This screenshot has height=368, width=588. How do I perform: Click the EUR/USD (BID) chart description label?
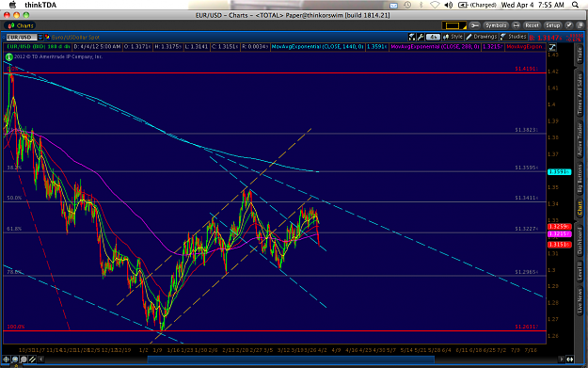click(x=39, y=47)
